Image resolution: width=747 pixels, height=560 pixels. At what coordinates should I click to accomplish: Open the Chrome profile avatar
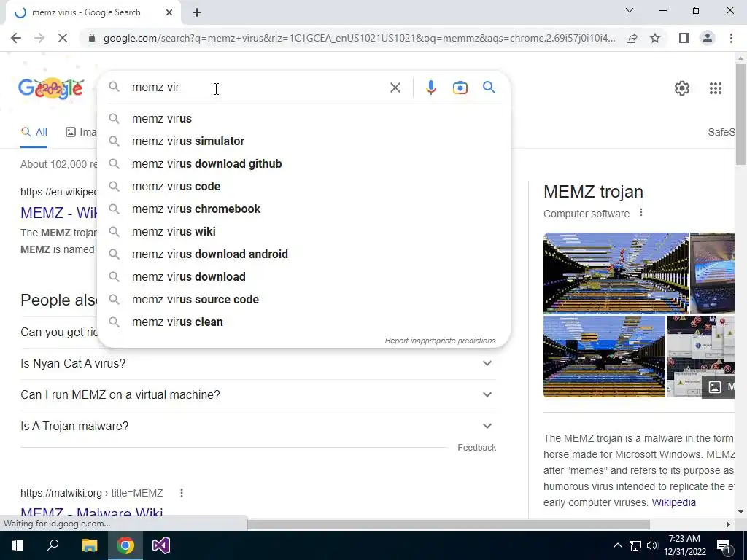pyautogui.click(x=708, y=38)
